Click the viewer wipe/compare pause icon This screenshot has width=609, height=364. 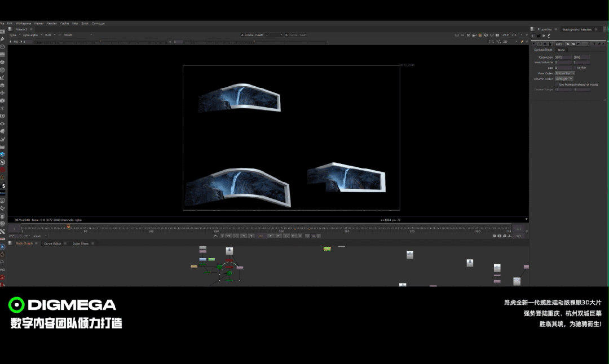[x=497, y=35]
